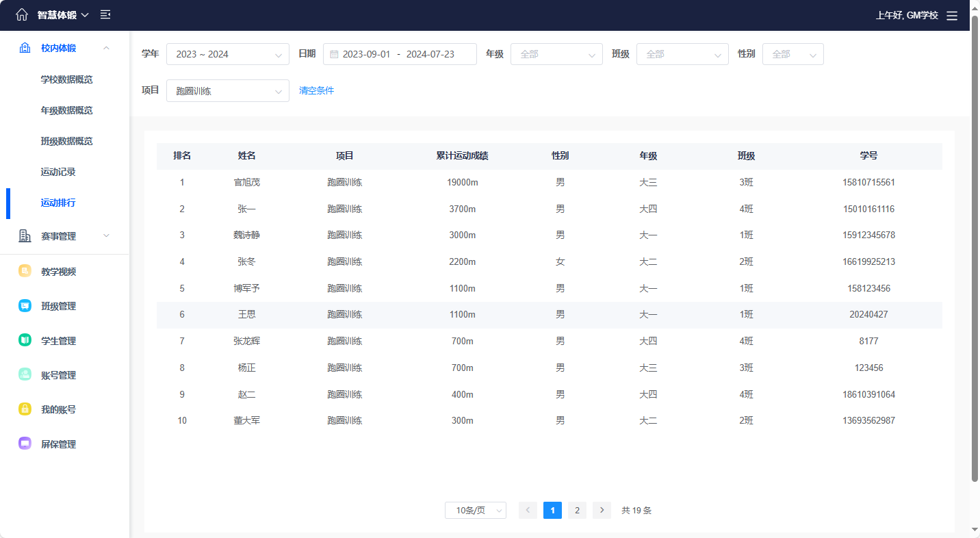This screenshot has width=980, height=538.
Task: Open 运动记录 menu item
Action: coord(58,172)
